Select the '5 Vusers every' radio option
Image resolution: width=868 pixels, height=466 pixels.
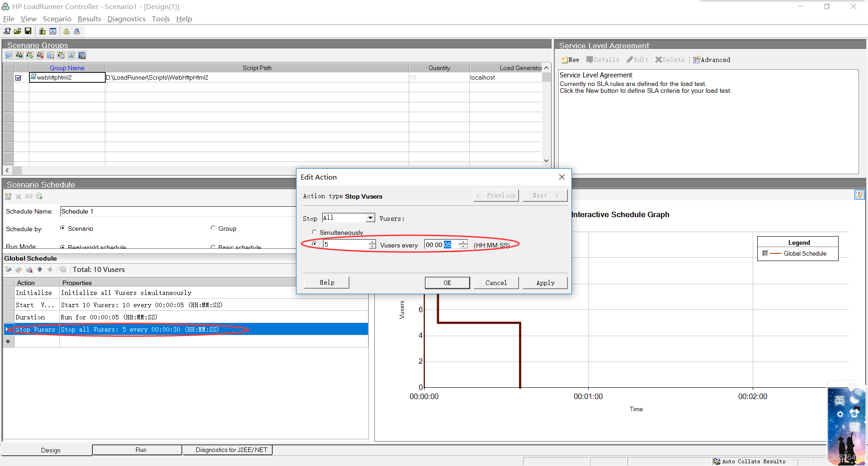tap(314, 244)
